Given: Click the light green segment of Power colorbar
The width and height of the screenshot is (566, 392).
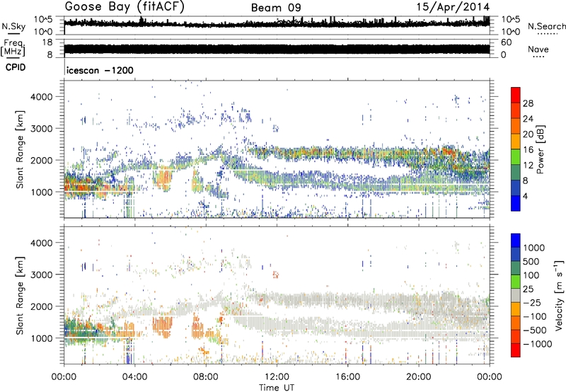Looking at the screenshot, I should coord(516,156).
